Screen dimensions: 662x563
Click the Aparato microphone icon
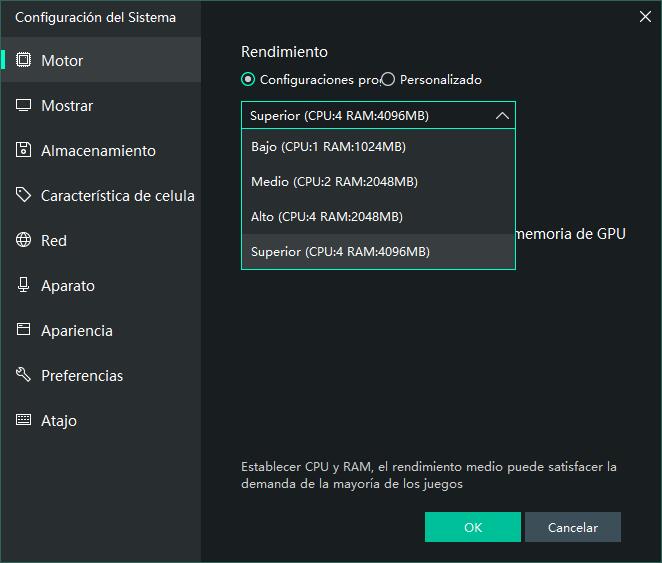tap(24, 285)
